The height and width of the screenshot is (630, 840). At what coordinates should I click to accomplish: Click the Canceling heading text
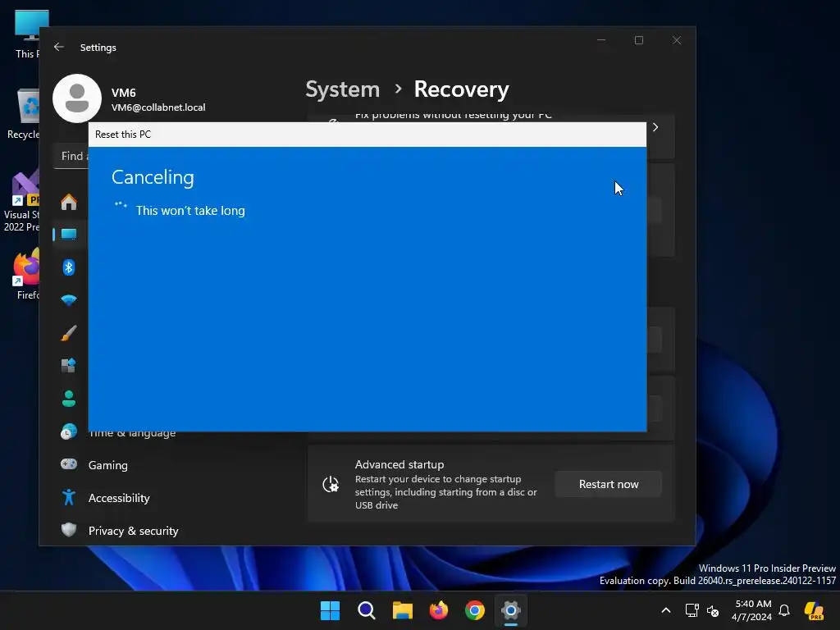[x=153, y=177]
